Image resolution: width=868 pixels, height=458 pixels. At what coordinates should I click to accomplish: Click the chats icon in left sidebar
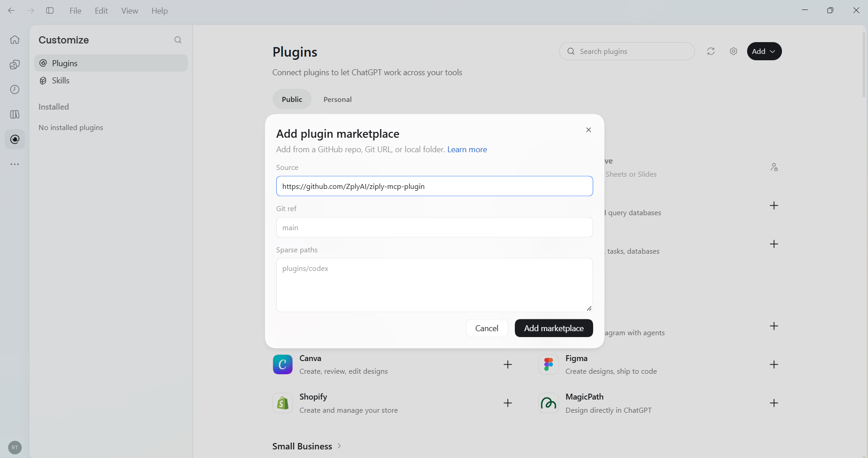(x=15, y=65)
